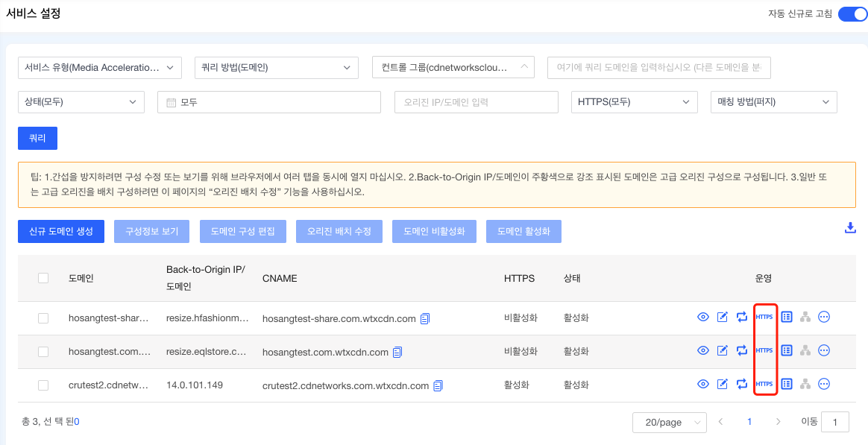Click the 신규 도메인 생성 button
The height and width of the screenshot is (445, 868).
click(x=60, y=231)
